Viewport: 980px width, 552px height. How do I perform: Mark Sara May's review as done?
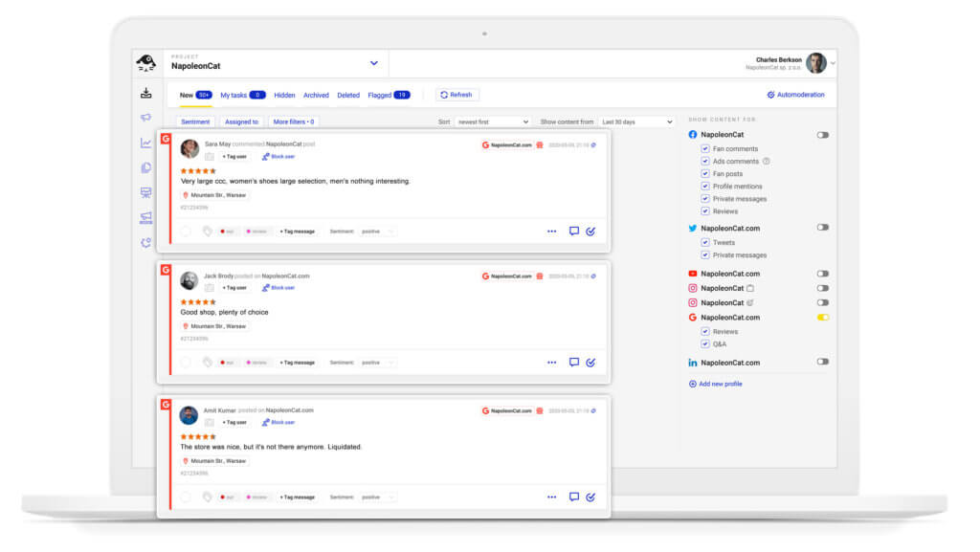pos(590,232)
